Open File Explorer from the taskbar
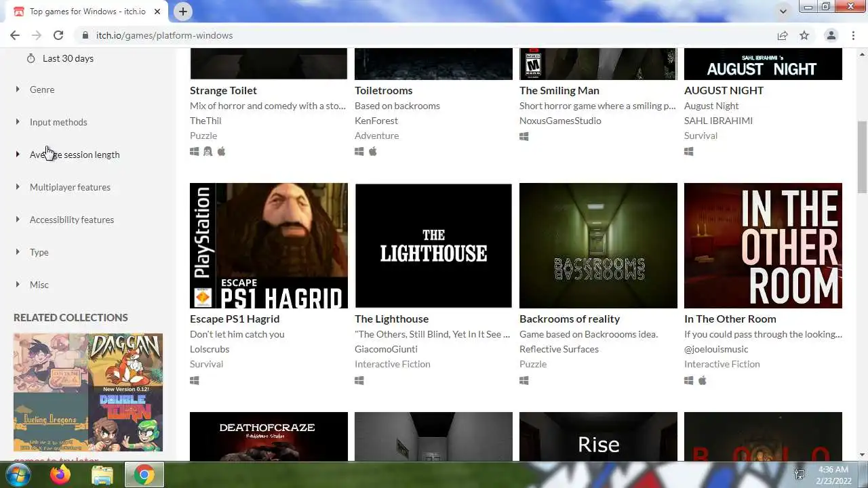 [102, 475]
